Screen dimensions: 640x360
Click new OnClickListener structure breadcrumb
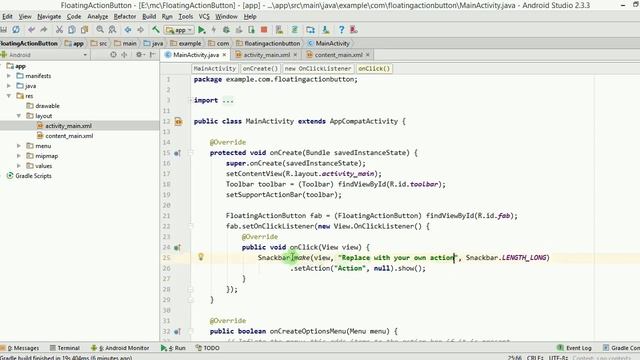tap(318, 69)
